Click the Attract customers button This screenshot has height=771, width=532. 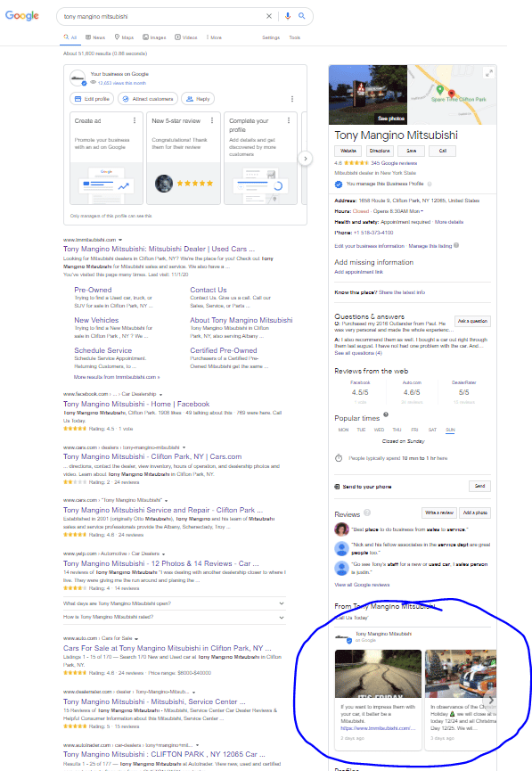[148, 99]
